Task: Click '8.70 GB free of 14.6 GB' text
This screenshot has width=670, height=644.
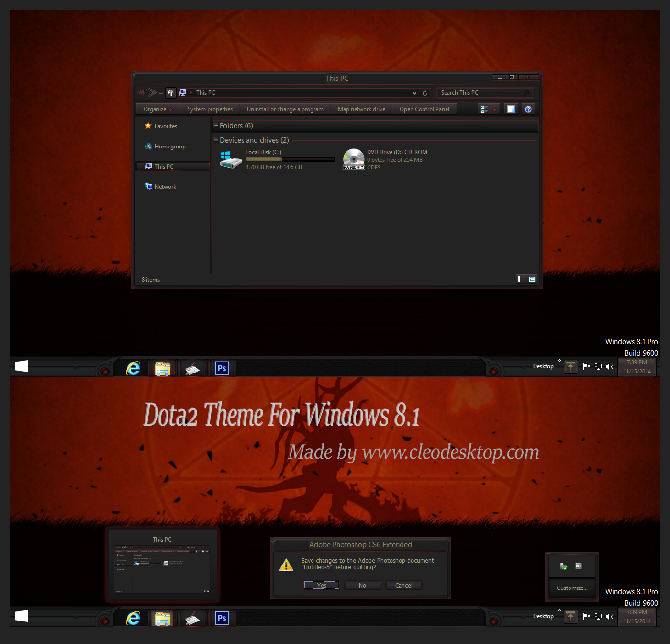Action: pyautogui.click(x=274, y=167)
